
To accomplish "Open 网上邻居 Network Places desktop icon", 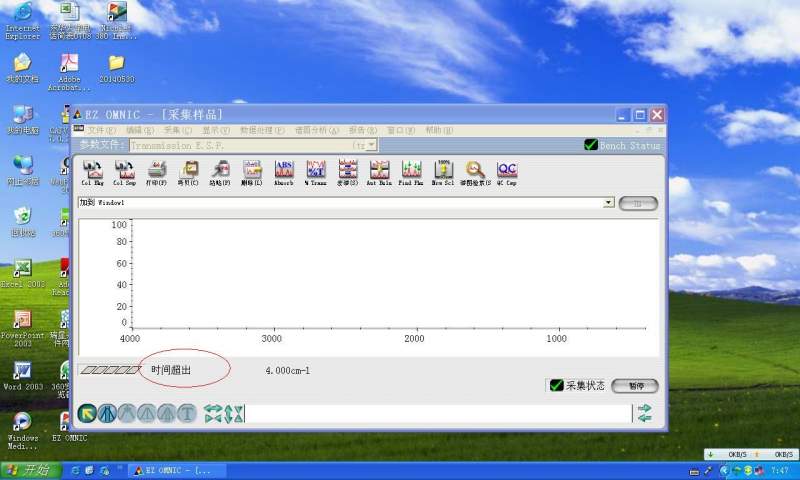I will 22,171.
